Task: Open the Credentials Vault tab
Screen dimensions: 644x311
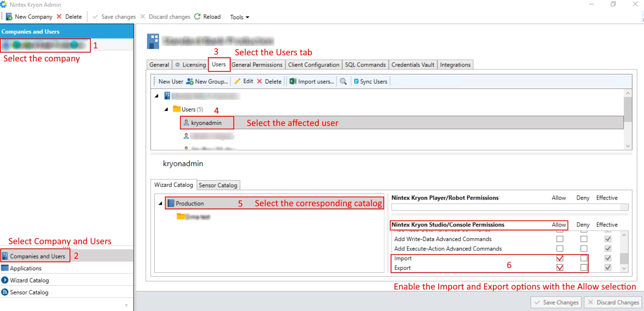Action: tap(413, 65)
